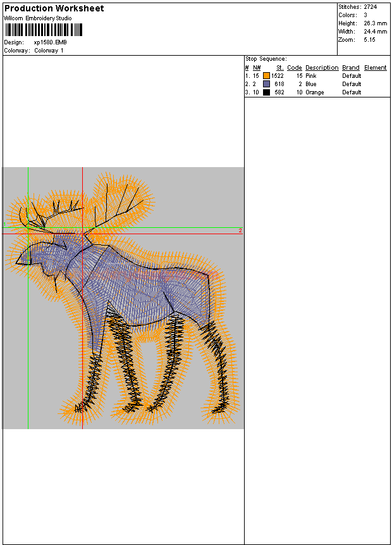Image resolution: width=392 pixels, height=545 pixels.
Task: Click the Height value '26.3 mm'
Action: click(x=376, y=23)
